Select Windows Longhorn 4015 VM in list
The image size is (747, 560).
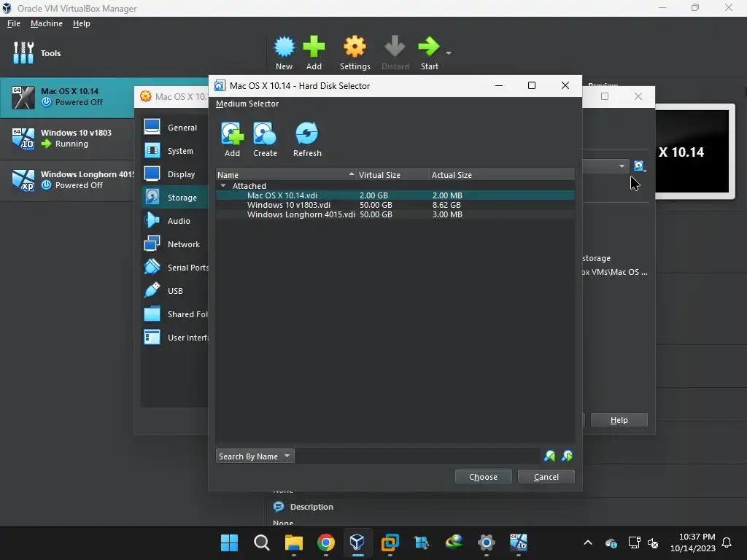67,180
